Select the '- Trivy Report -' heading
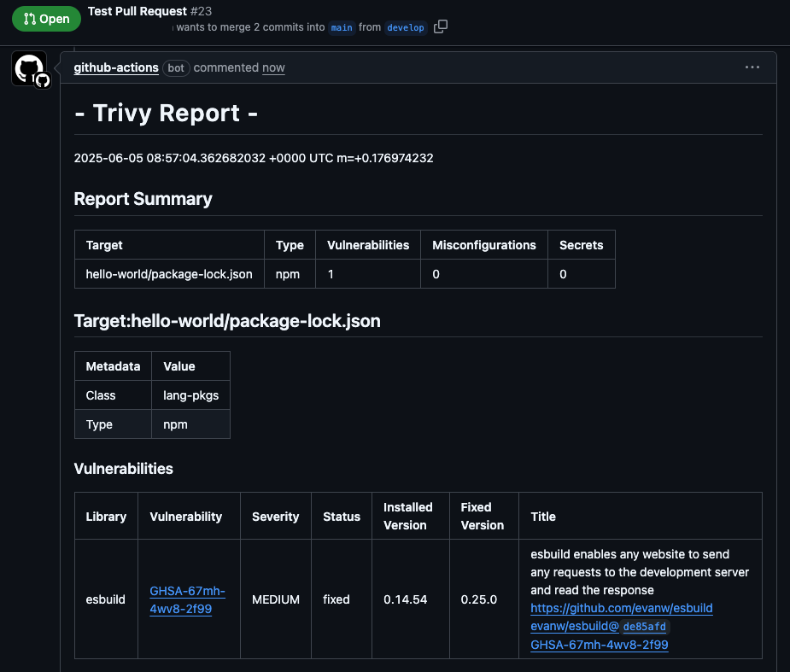 point(166,113)
